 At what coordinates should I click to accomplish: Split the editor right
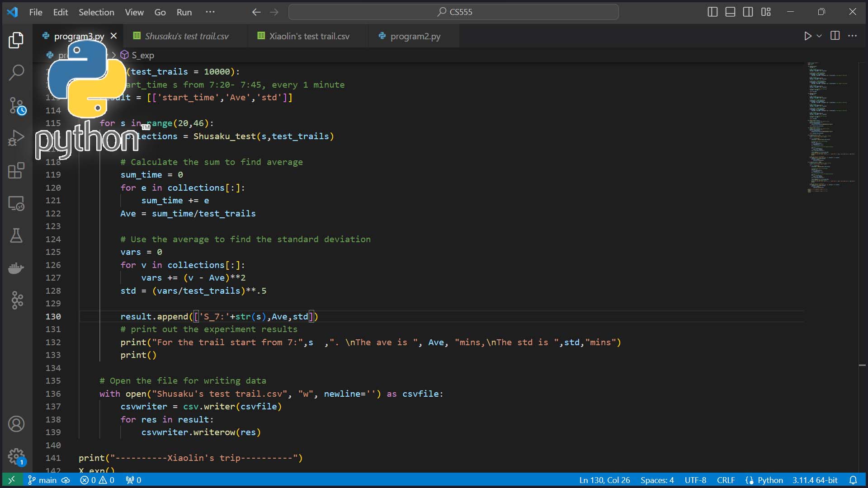[x=835, y=36]
